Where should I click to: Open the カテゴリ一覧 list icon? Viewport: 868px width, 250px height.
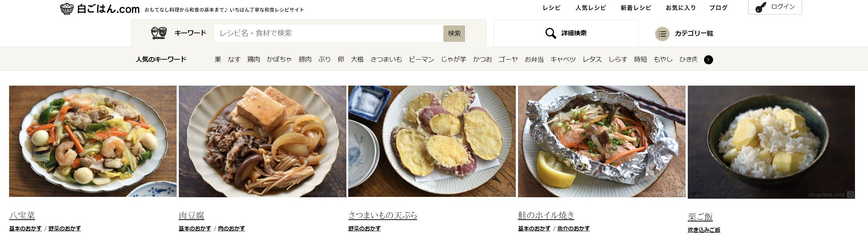click(662, 34)
